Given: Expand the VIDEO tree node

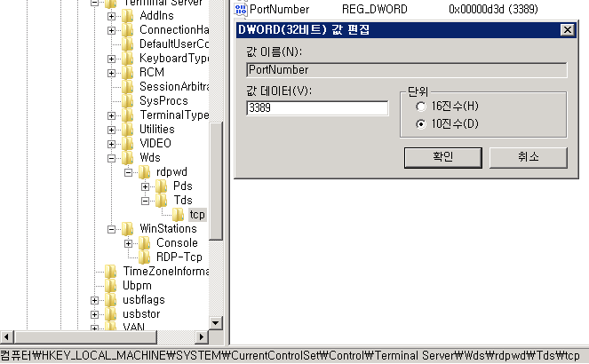Looking at the screenshot, I should click(112, 144).
